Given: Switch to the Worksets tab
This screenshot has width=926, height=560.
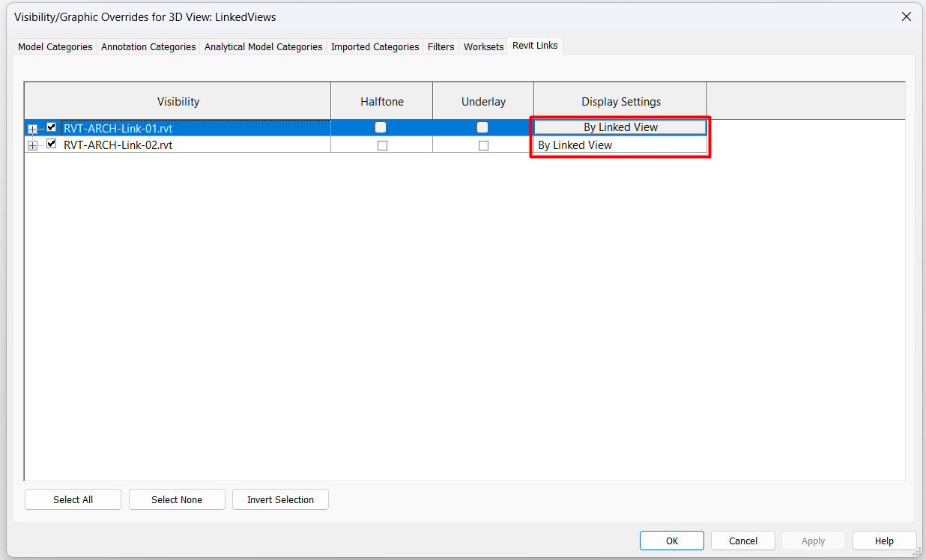Looking at the screenshot, I should [483, 46].
